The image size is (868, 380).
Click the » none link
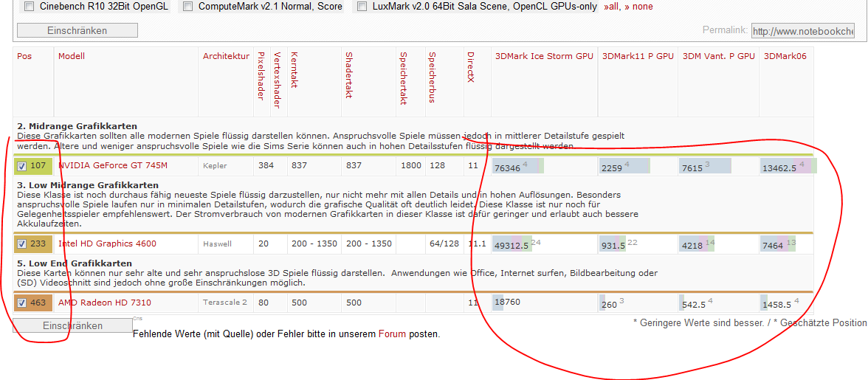639,7
